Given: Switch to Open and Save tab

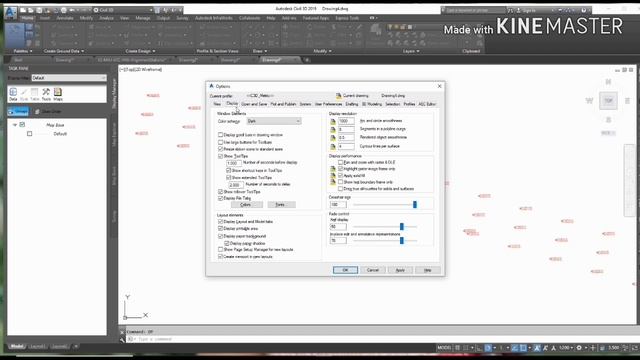Looking at the screenshot, I should [254, 104].
